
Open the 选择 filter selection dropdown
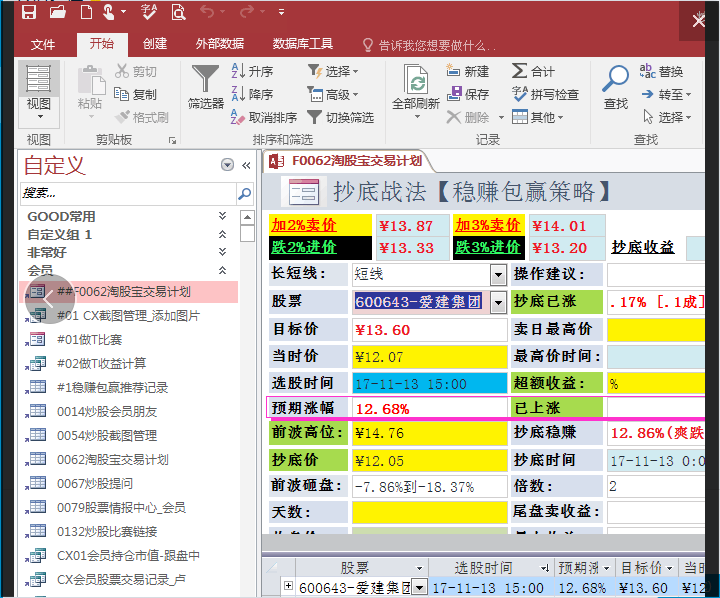(x=333, y=71)
